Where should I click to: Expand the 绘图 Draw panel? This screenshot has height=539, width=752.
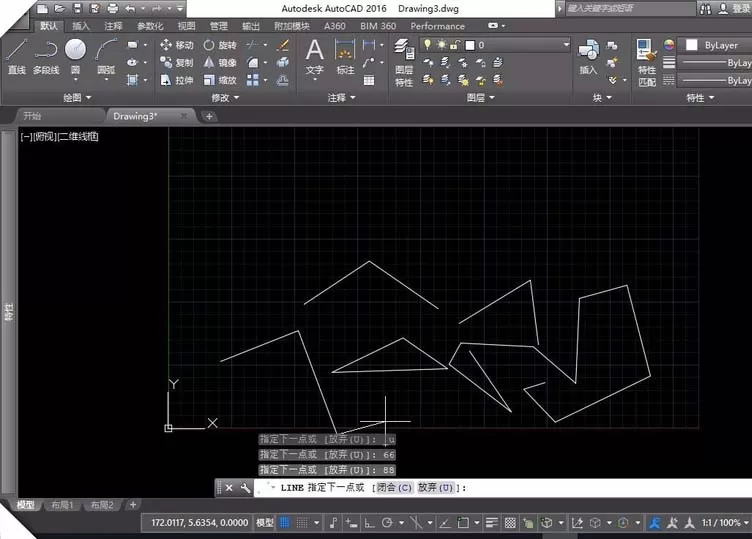pyautogui.click(x=77, y=98)
